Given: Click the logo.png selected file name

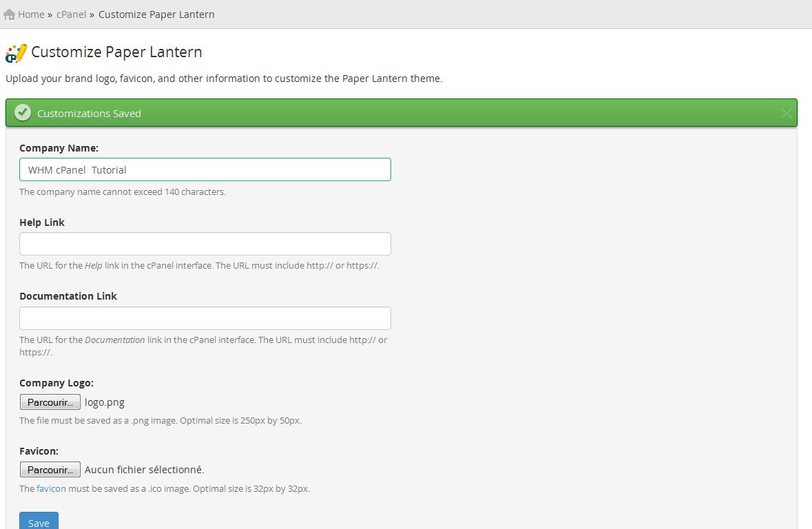Looking at the screenshot, I should pos(105,402).
